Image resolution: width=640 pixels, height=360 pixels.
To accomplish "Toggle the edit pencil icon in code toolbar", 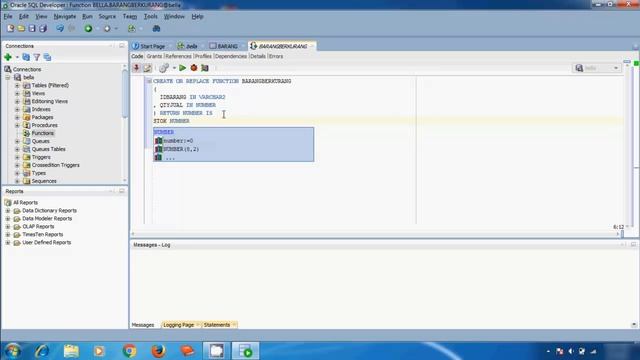I will [147, 68].
